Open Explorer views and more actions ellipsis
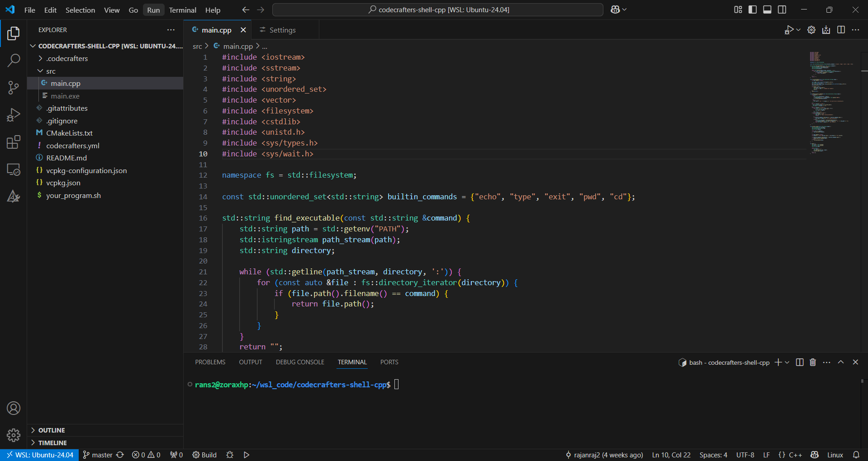 tap(171, 30)
